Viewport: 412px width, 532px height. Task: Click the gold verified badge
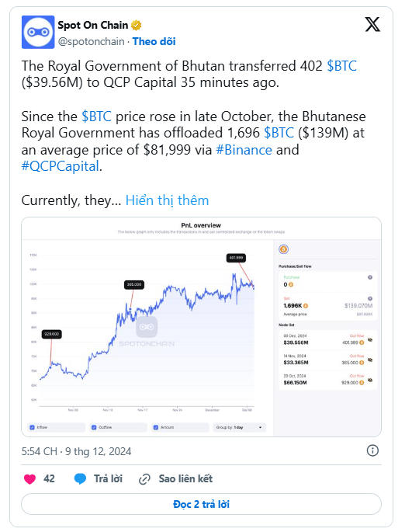tap(137, 25)
